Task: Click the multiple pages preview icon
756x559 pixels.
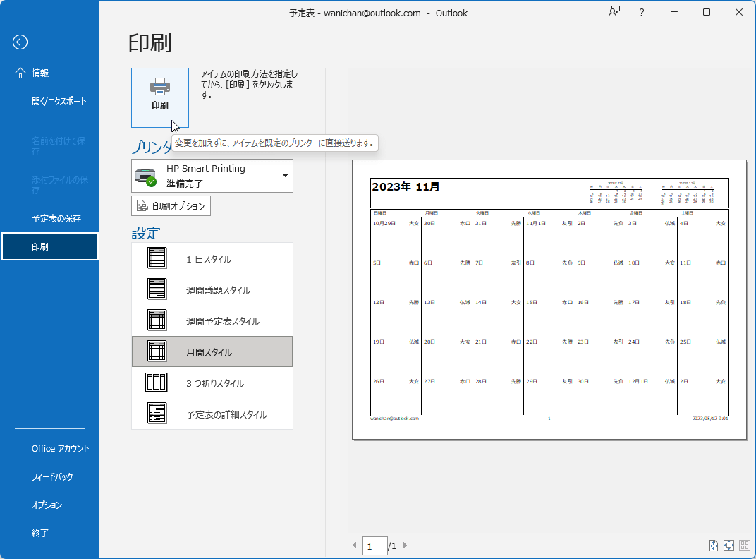Action: click(x=745, y=546)
